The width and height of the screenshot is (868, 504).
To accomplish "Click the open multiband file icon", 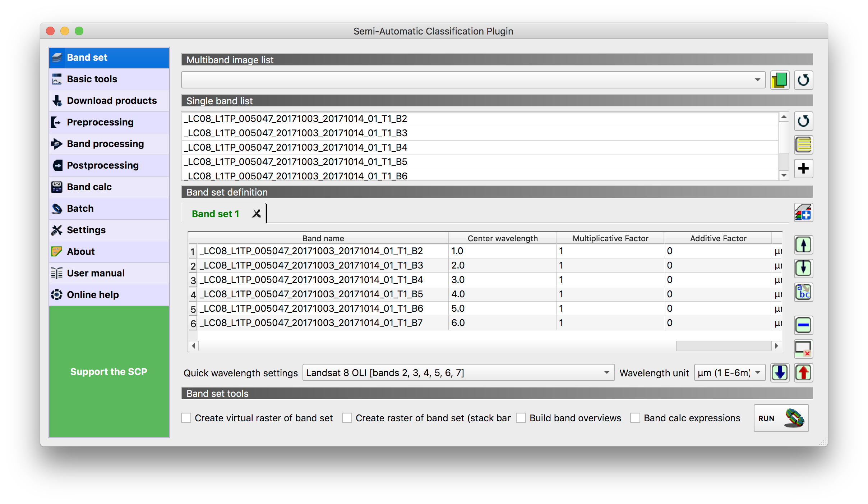I will tap(779, 80).
